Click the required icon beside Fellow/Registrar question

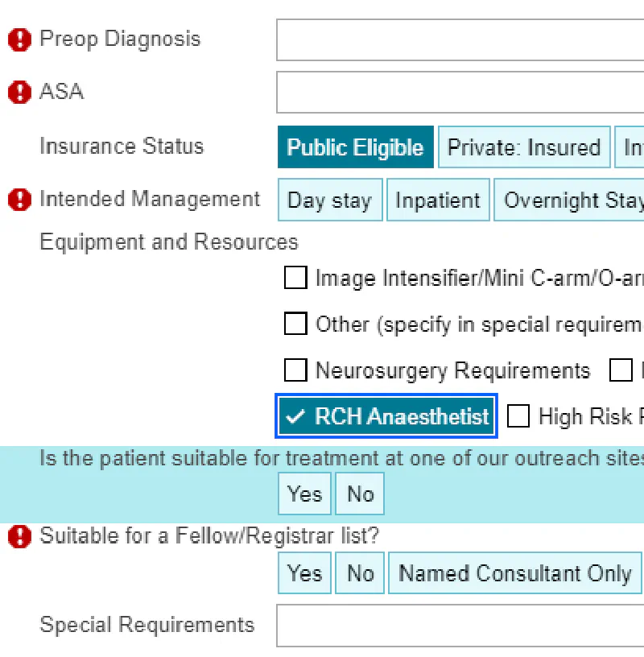[x=19, y=536]
